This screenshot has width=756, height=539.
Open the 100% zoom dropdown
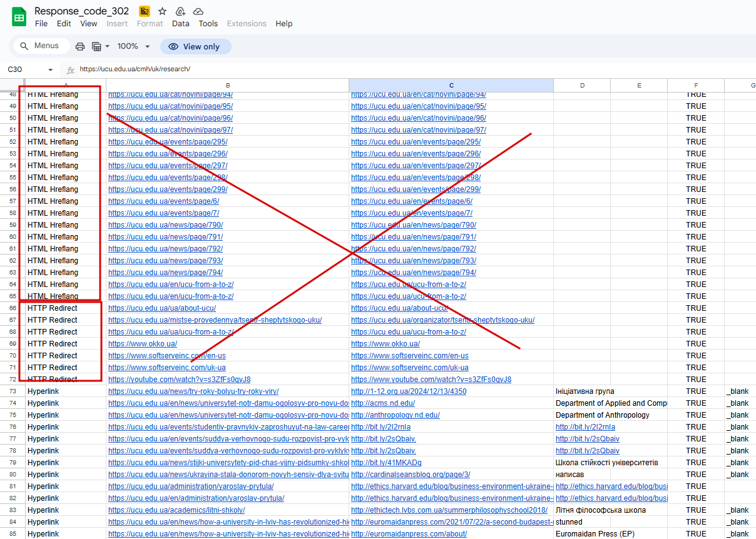pos(134,46)
